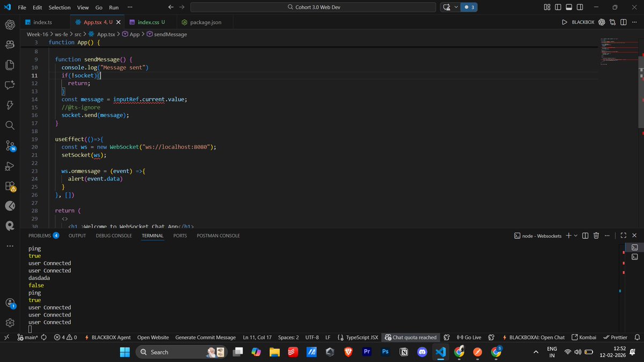Screen dimensions: 644x362
Task: Switch to the PROBLEMS panel tab
Action: tap(43, 235)
